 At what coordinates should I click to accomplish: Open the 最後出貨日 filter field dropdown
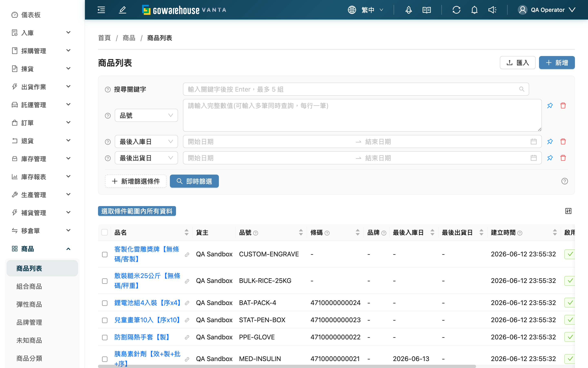click(146, 158)
